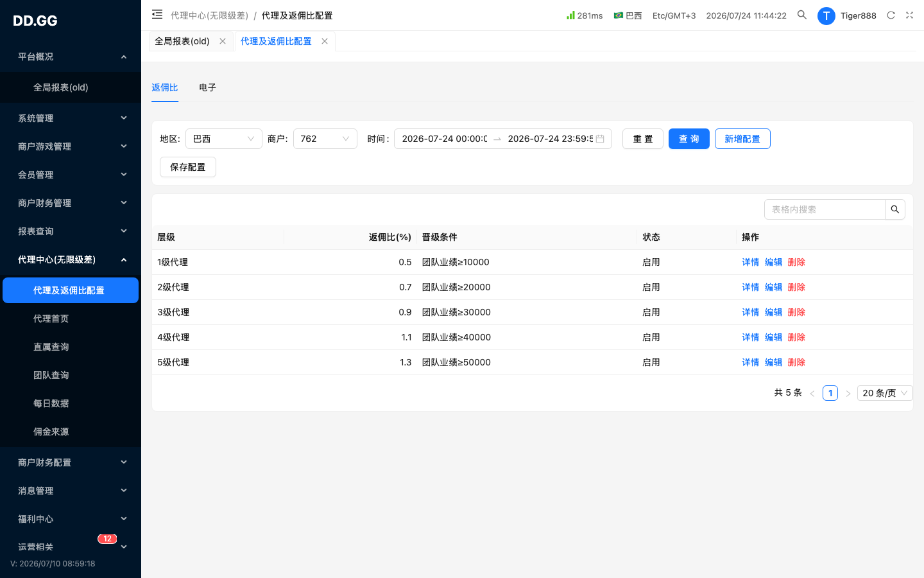Close the 代理及返佣比配置 tab
The height and width of the screenshot is (578, 924).
325,41
